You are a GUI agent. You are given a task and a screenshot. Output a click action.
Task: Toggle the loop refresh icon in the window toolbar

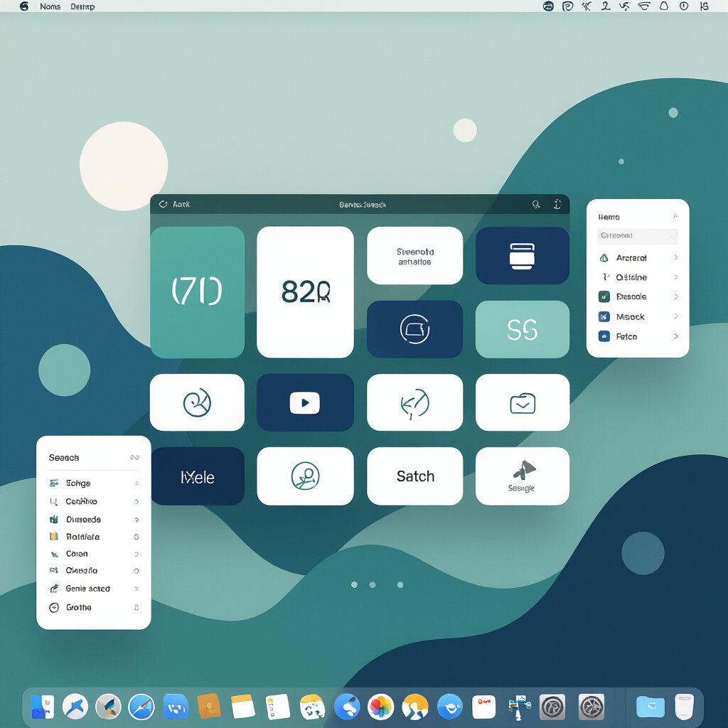[x=163, y=204]
